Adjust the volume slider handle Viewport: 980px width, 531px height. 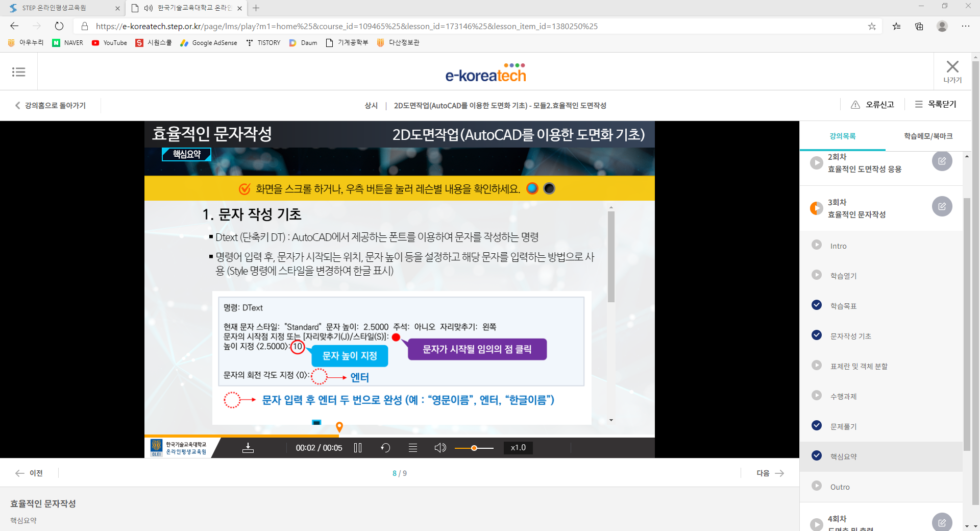474,448
